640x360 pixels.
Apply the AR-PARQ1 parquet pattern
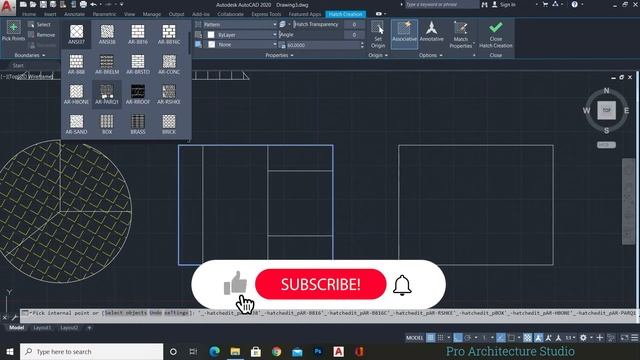click(107, 94)
